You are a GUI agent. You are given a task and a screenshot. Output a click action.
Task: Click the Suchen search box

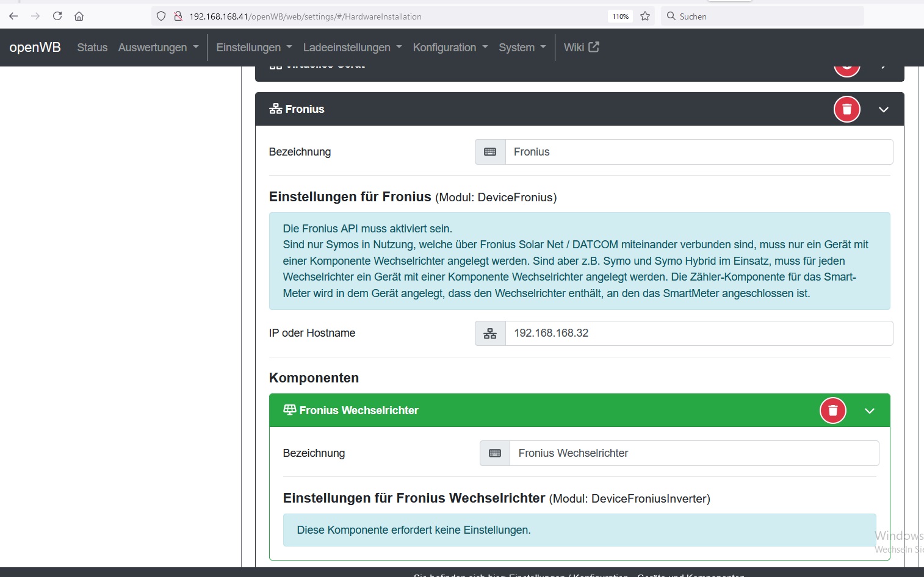click(762, 16)
